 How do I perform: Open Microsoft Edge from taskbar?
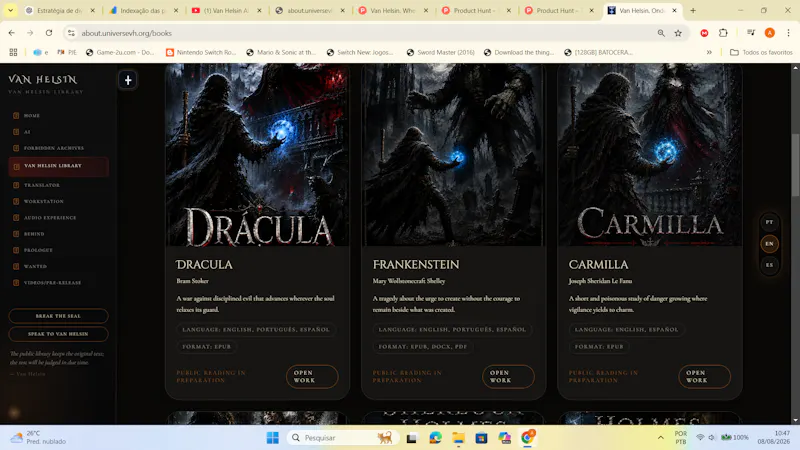tap(435, 438)
